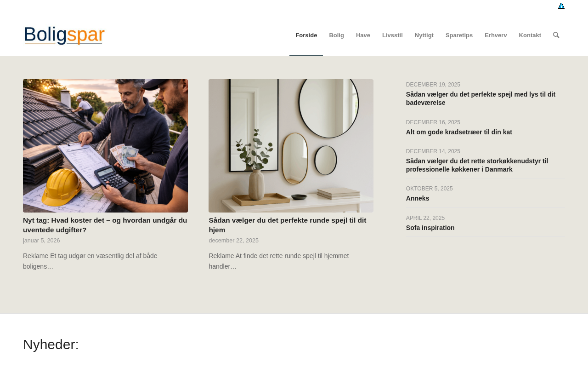The height and width of the screenshot is (368, 588).
Task: Open the 'Sofa inspiration' post
Action: 430,228
